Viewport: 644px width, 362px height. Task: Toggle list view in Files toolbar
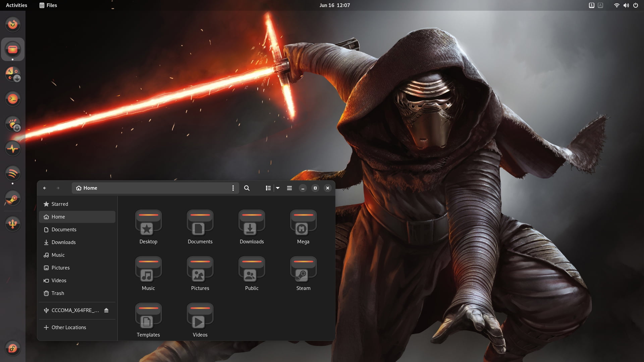(268, 188)
